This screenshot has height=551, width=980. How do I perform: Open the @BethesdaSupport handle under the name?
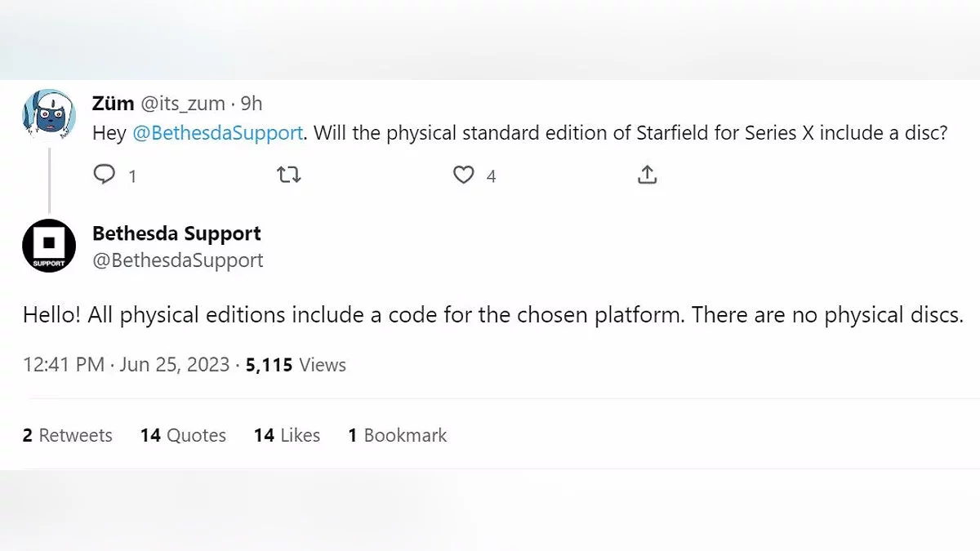coord(178,260)
